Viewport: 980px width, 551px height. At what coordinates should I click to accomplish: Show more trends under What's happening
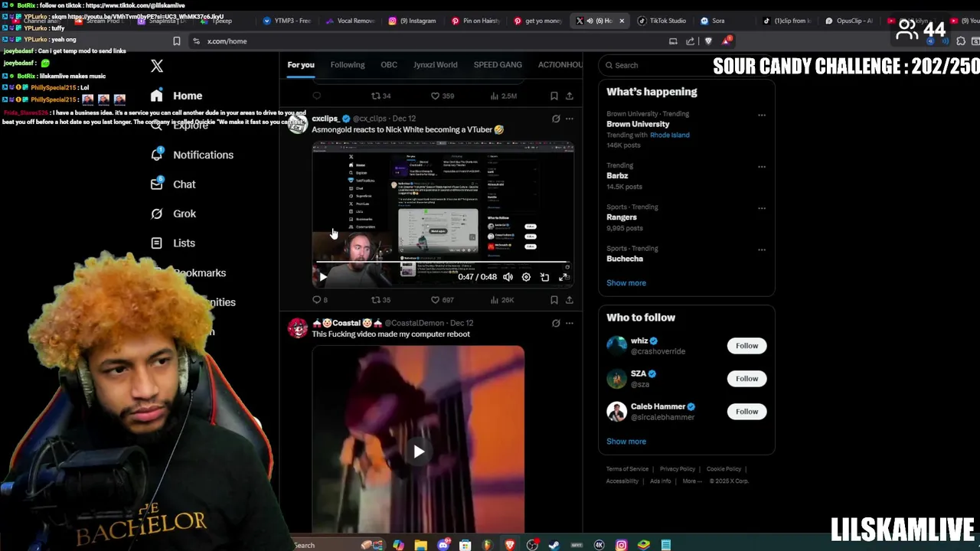pyautogui.click(x=626, y=283)
